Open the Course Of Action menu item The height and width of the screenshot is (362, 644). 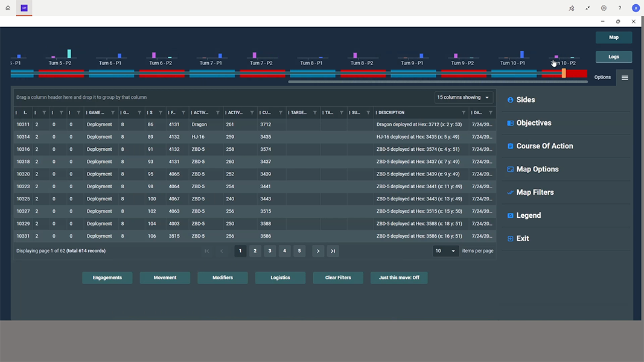pyautogui.click(x=544, y=146)
